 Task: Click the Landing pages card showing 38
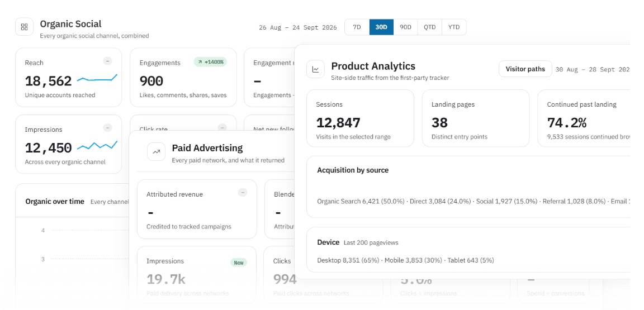point(476,118)
